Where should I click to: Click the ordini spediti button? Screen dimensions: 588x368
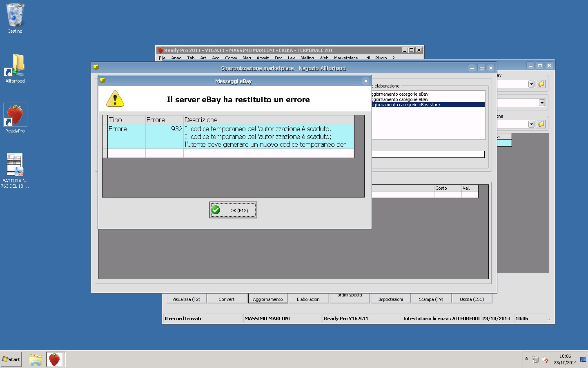tap(350, 298)
